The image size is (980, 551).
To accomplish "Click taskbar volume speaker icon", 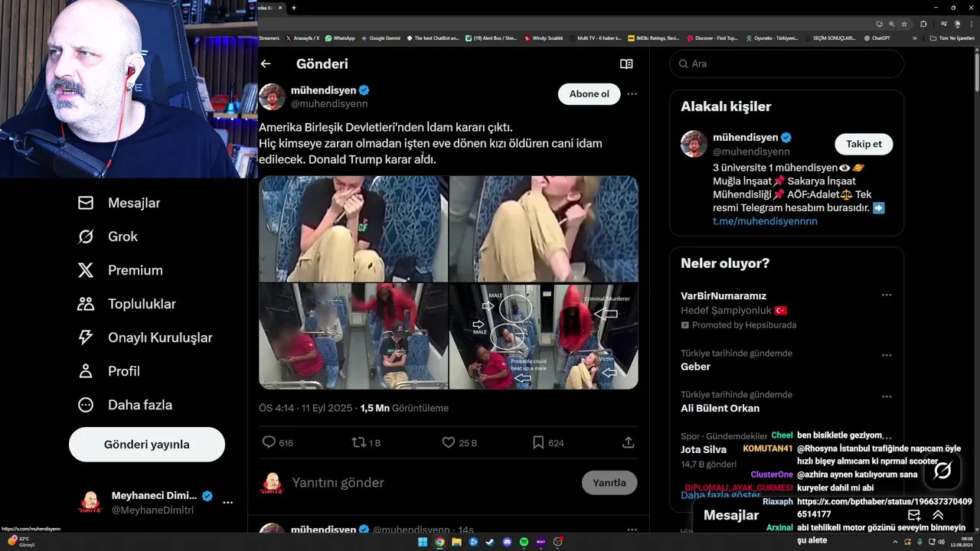I will 941,542.
